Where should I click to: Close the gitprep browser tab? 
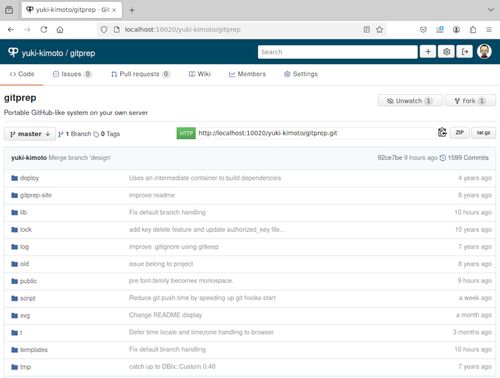[114, 10]
